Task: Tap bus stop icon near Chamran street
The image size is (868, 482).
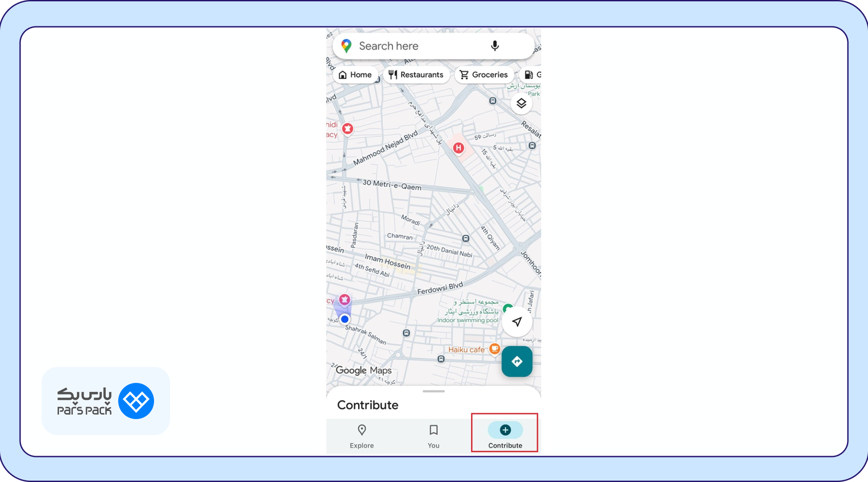Action: coord(466,238)
